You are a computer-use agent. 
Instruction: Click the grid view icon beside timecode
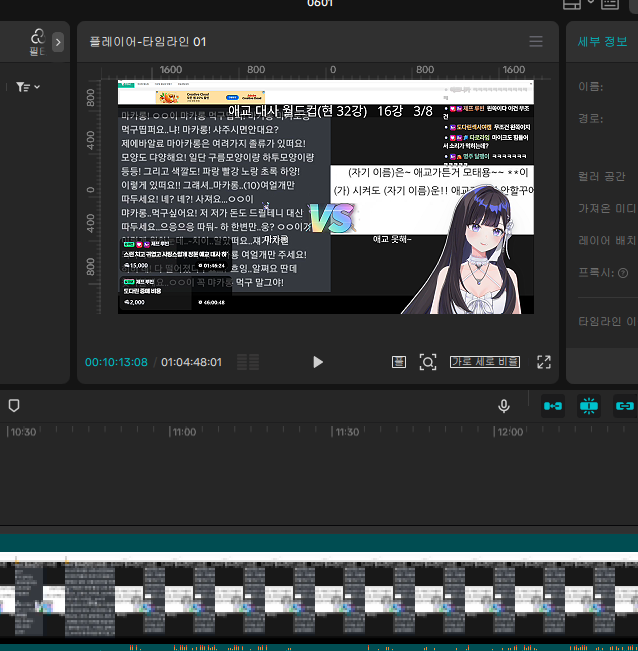tap(248, 362)
